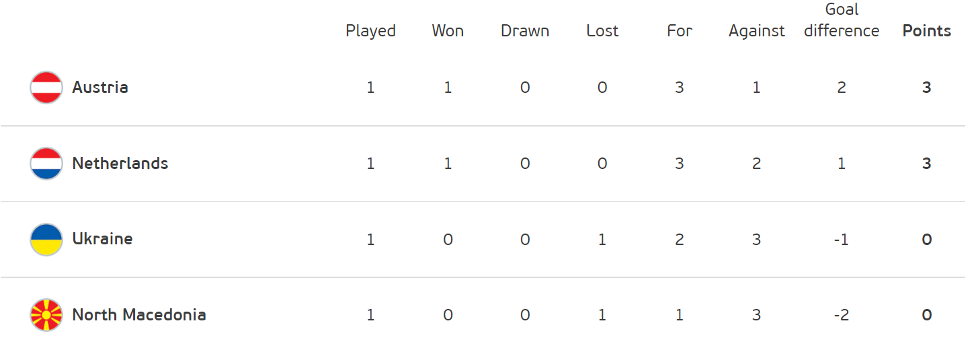This screenshot has height=348, width=980.
Task: Click the Goal difference column header
Action: pos(842,20)
